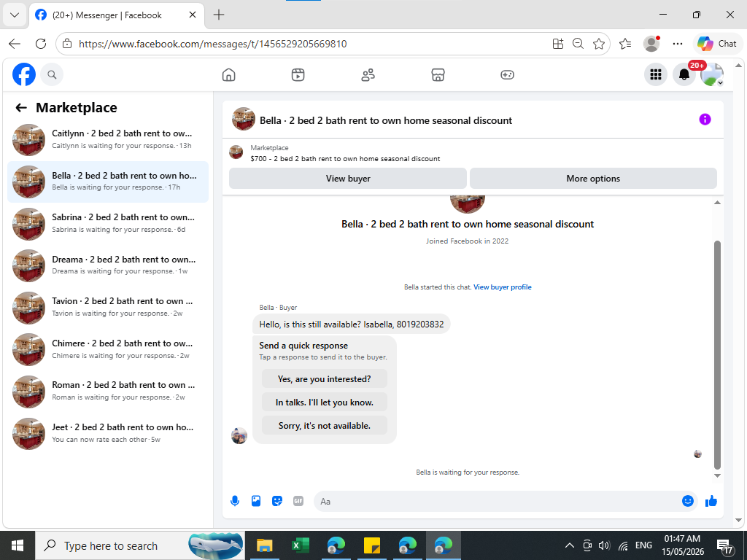Image resolution: width=747 pixels, height=560 pixels.
Task: Open Excel from the taskbar
Action: tap(300, 545)
